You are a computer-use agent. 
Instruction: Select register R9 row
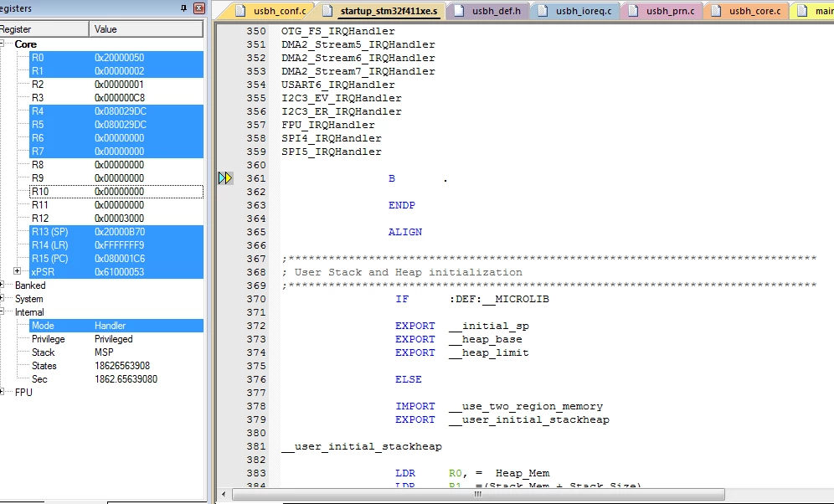coord(116,178)
